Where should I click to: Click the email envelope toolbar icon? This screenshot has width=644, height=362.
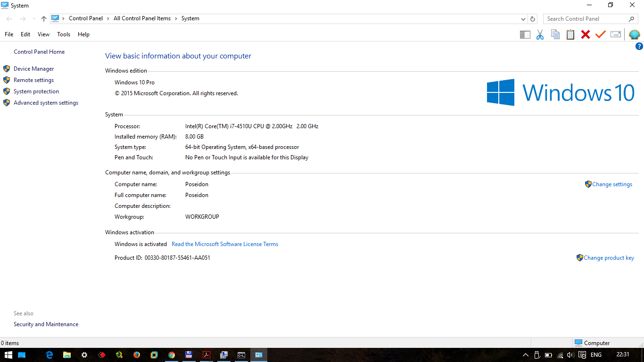pyautogui.click(x=616, y=34)
